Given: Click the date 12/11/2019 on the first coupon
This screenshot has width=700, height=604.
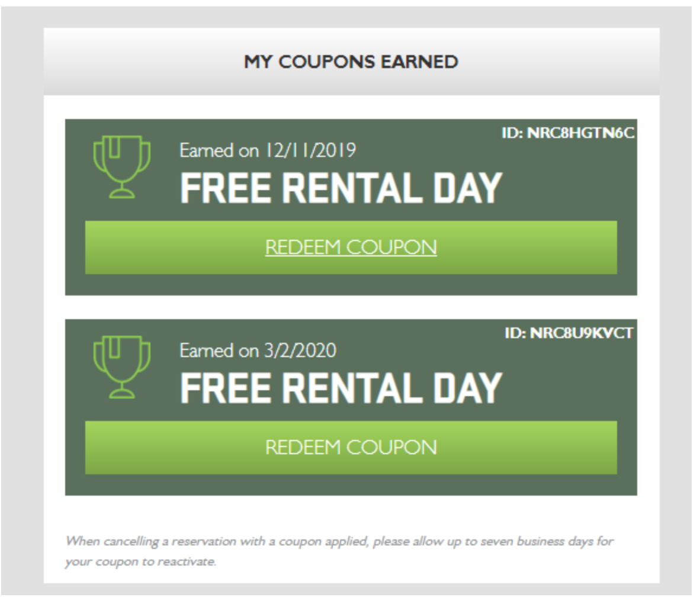Looking at the screenshot, I should pos(310,150).
